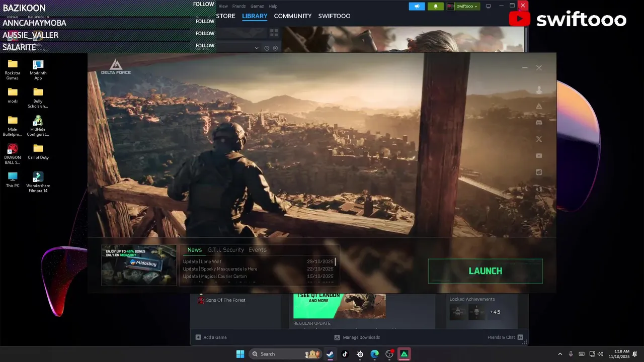This screenshot has height=362, width=644.
Task: Open the Delta Force official site triangle icon
Action: coord(539,106)
